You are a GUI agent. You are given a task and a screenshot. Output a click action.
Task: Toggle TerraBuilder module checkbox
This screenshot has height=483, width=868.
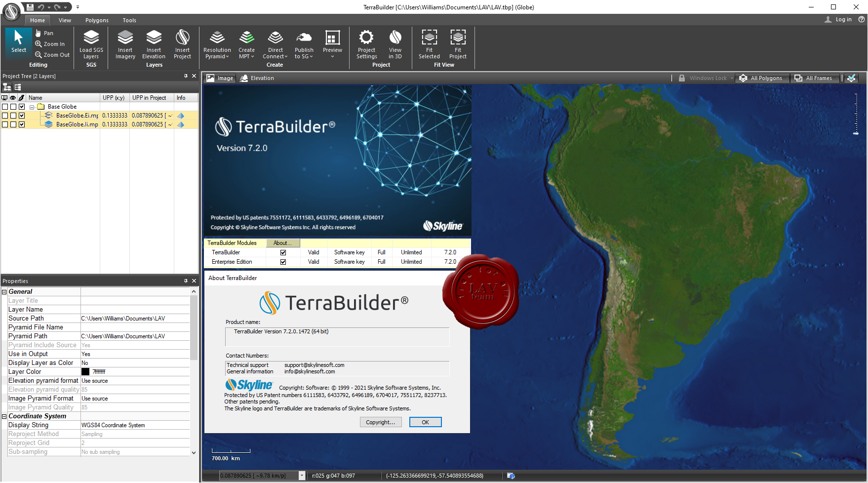tap(283, 252)
